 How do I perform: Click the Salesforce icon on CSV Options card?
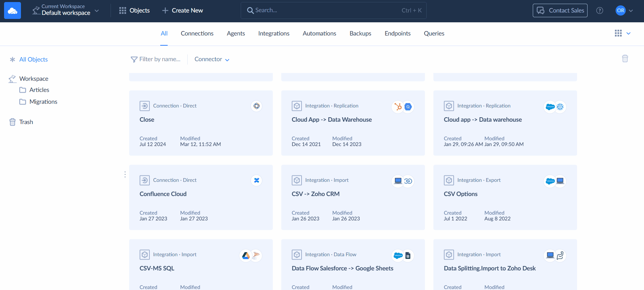click(x=550, y=181)
